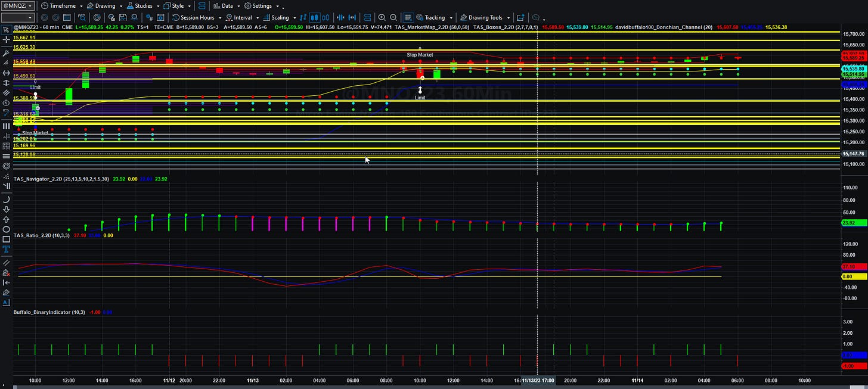The width and height of the screenshot is (868, 389).
Task: Click the Tracking button
Action: (x=434, y=17)
